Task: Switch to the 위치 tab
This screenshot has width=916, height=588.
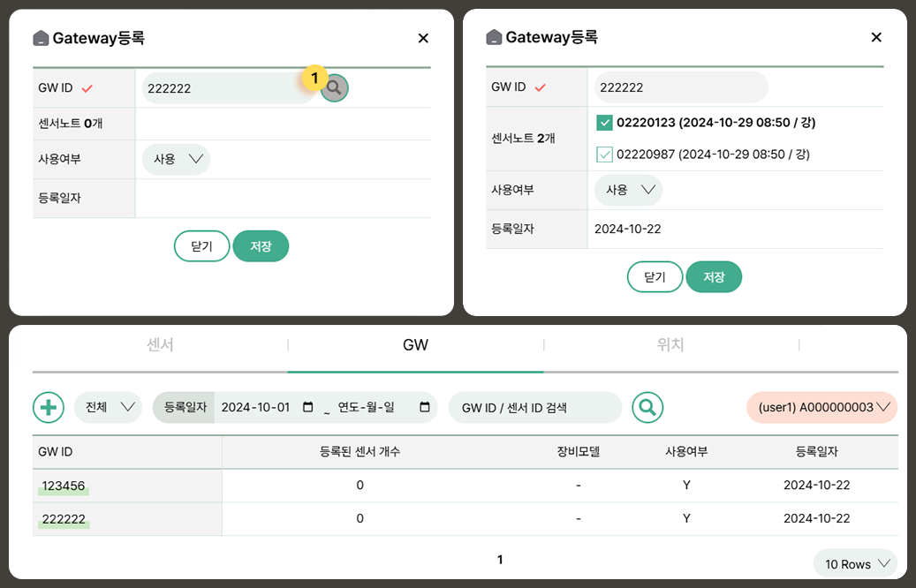Action: (x=670, y=345)
